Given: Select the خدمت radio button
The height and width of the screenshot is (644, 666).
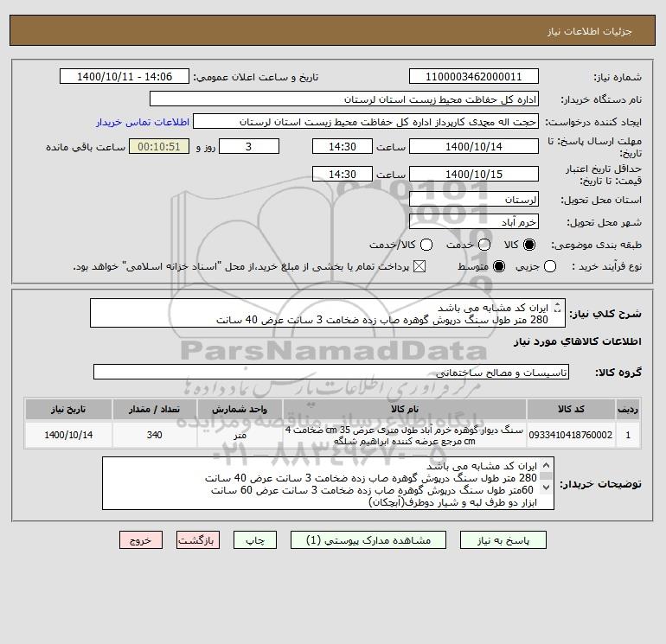Looking at the screenshot, I should point(484,245).
